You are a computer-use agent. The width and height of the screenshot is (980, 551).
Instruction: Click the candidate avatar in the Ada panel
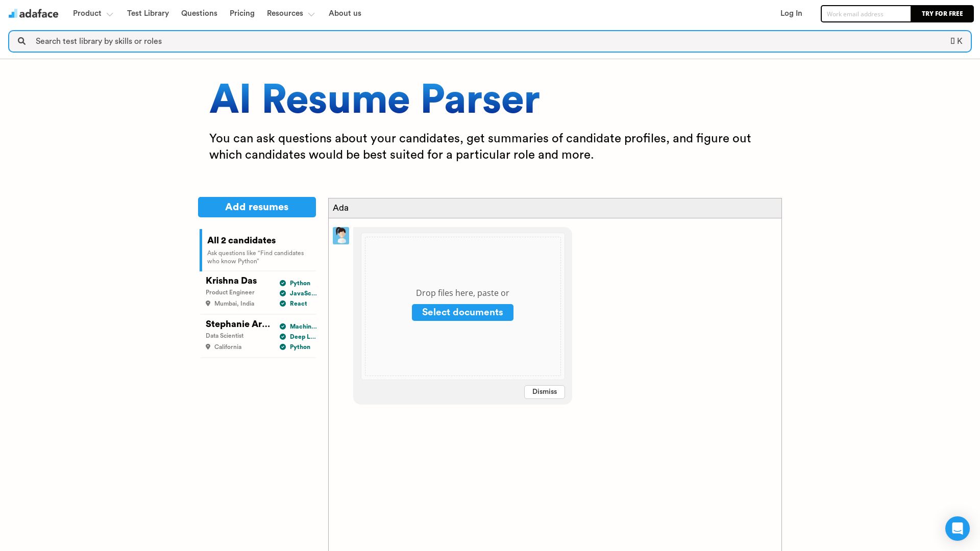[x=341, y=235]
